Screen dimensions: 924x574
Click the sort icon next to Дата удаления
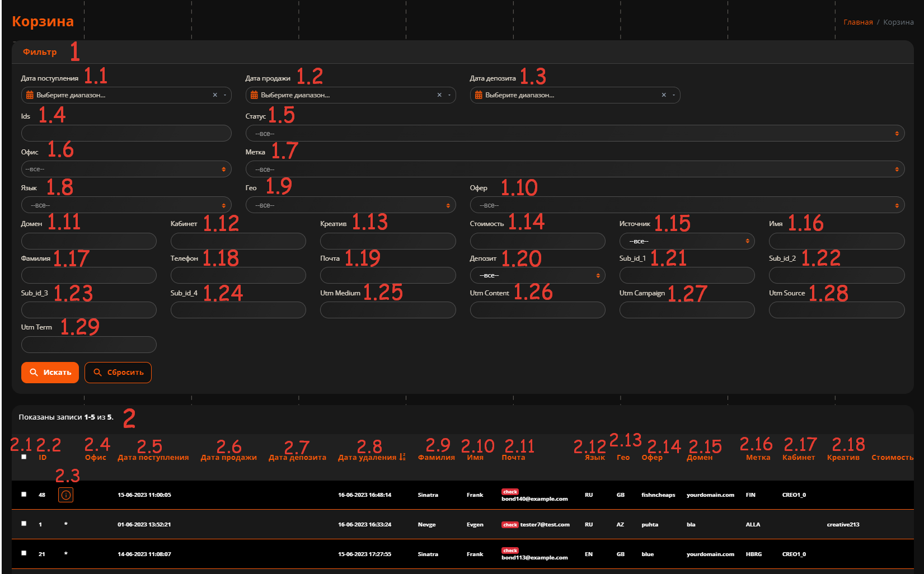402,457
